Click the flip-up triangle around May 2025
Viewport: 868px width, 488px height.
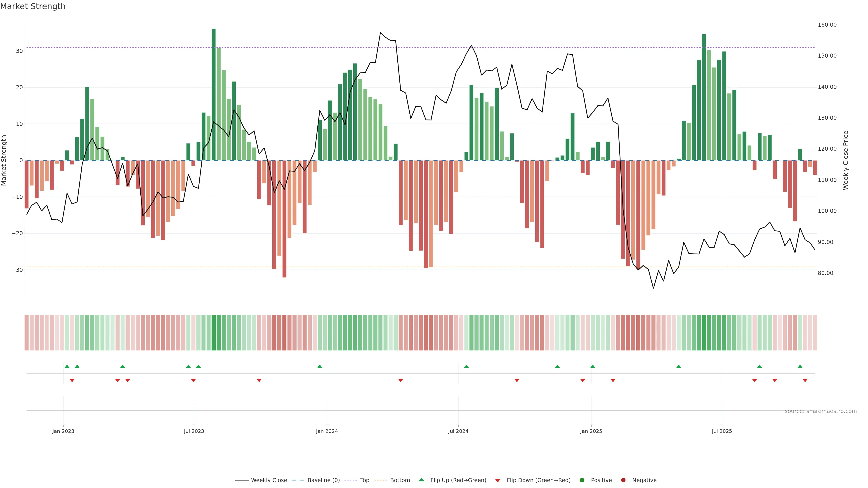(x=679, y=366)
